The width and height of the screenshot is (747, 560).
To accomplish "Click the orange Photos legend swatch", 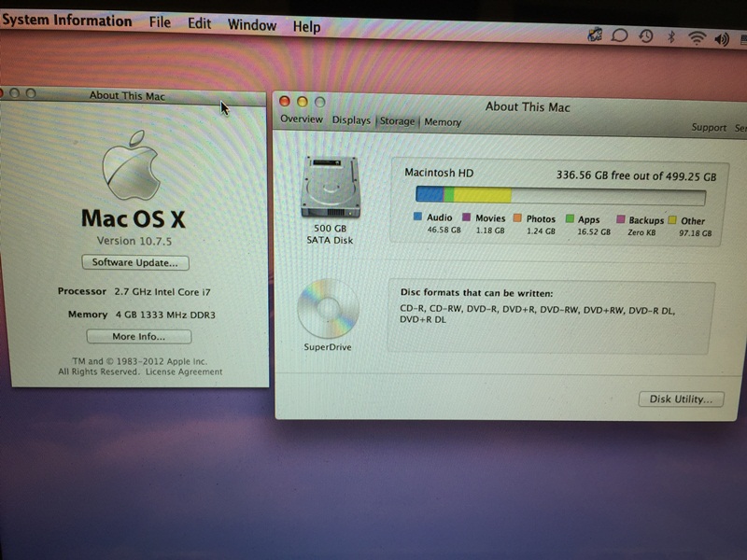I will tap(517, 218).
